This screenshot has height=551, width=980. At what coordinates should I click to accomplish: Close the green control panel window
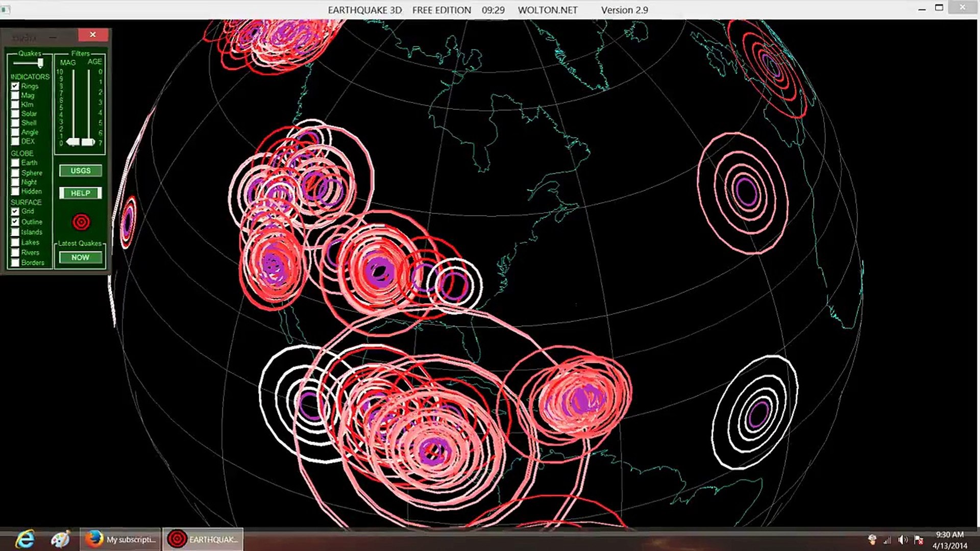pyautogui.click(x=93, y=35)
